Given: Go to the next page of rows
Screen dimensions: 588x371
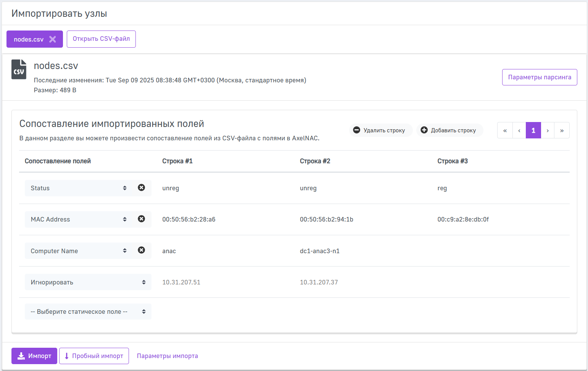Looking at the screenshot, I should pyautogui.click(x=548, y=130).
